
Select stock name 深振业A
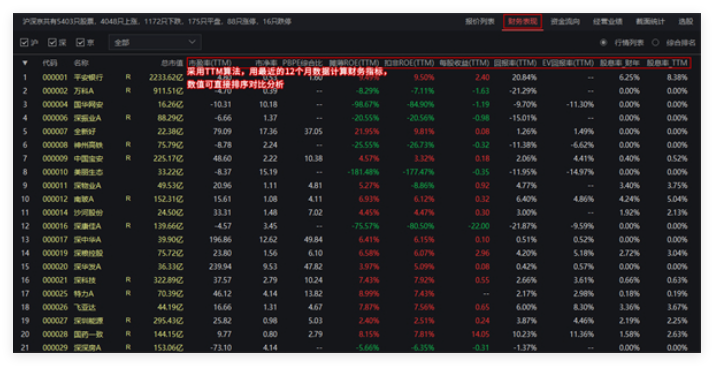pos(87,118)
